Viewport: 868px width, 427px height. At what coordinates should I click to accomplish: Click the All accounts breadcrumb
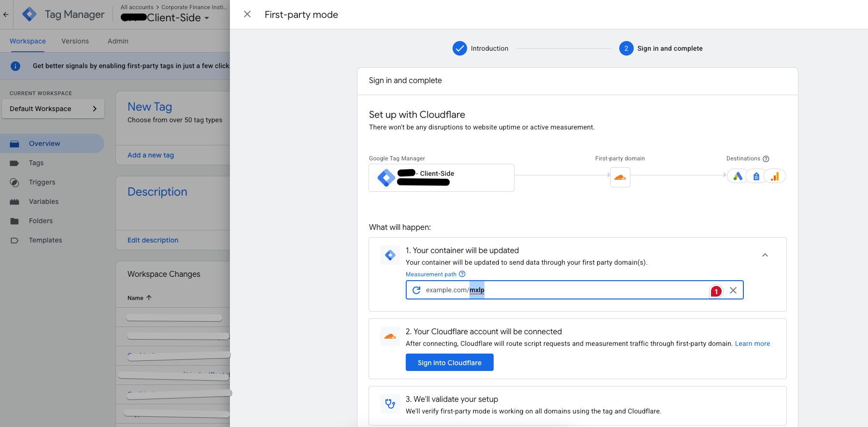pyautogui.click(x=137, y=7)
